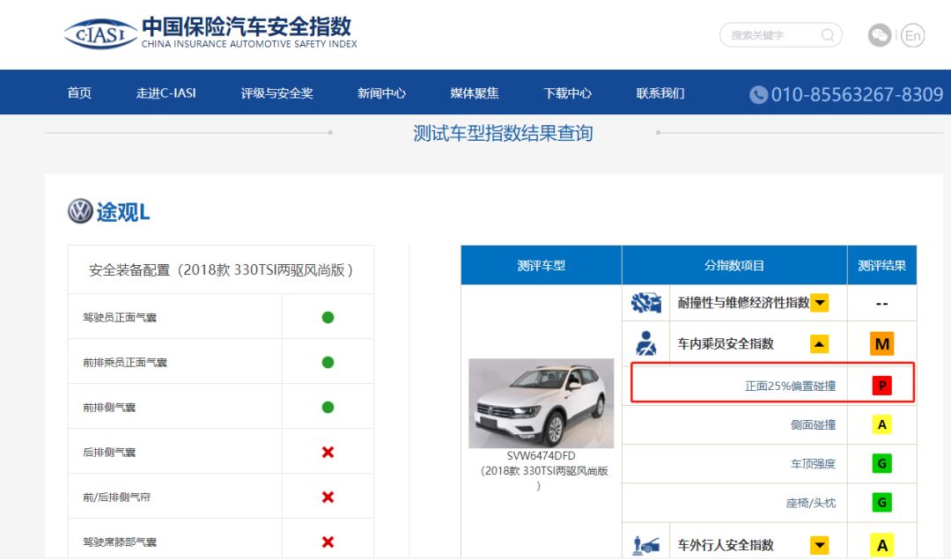Go to 下载中心 in the navigation bar
This screenshot has width=951, height=560.
click(x=567, y=93)
